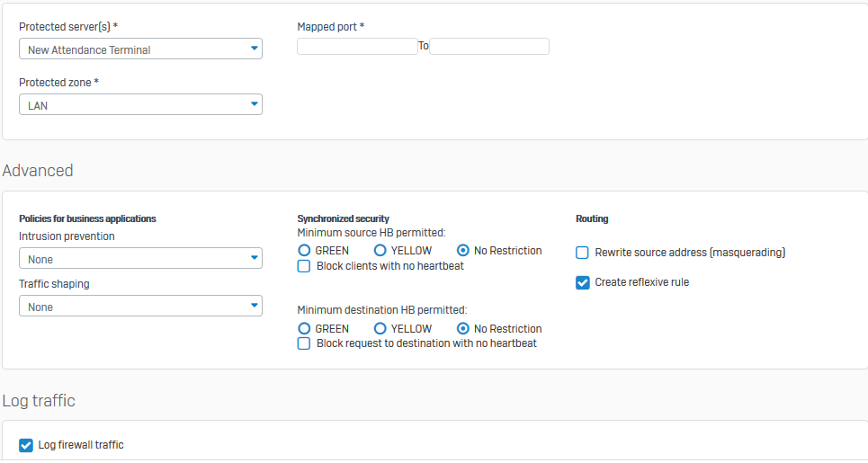
Task: Open the Protected server(s) dropdown
Action: (139, 49)
